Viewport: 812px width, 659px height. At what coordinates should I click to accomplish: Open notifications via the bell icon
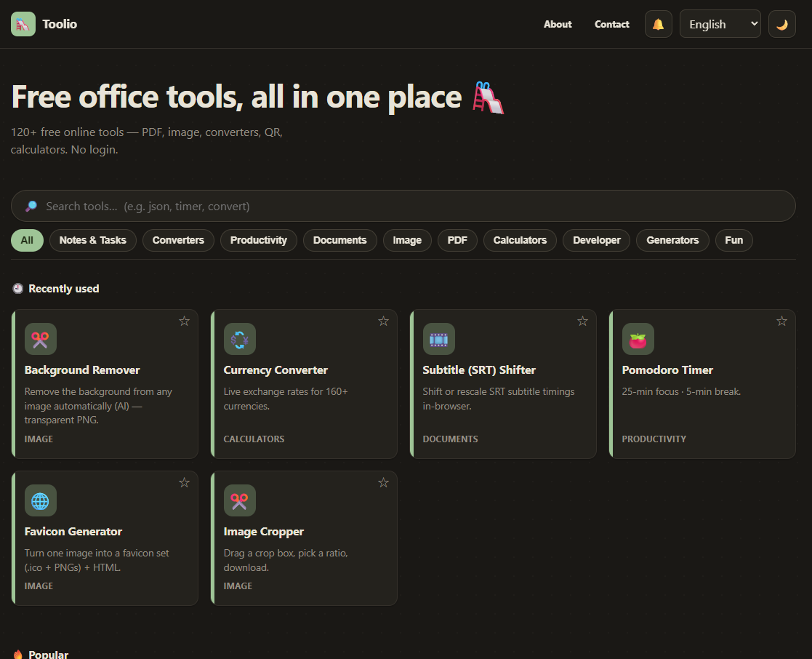click(x=658, y=24)
